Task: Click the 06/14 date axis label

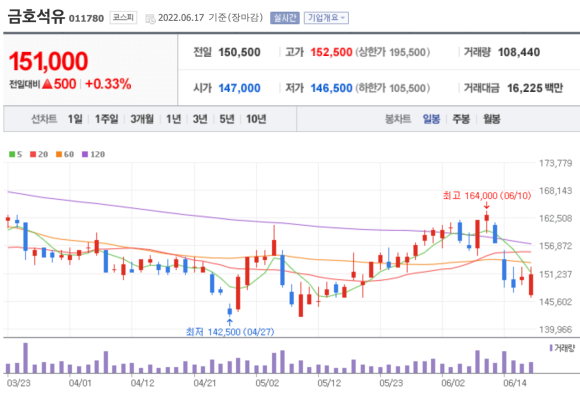Action: (515, 383)
